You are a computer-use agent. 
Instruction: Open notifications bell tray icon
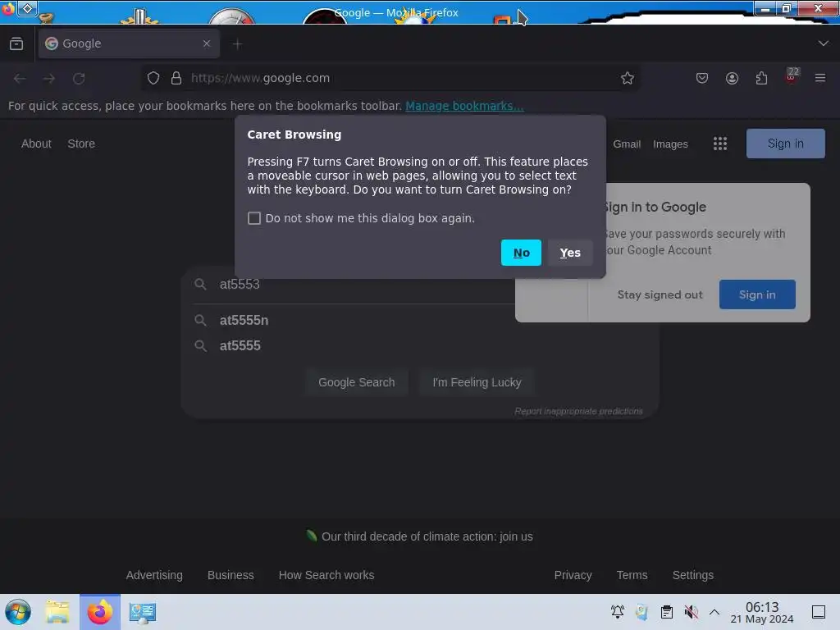click(x=617, y=612)
